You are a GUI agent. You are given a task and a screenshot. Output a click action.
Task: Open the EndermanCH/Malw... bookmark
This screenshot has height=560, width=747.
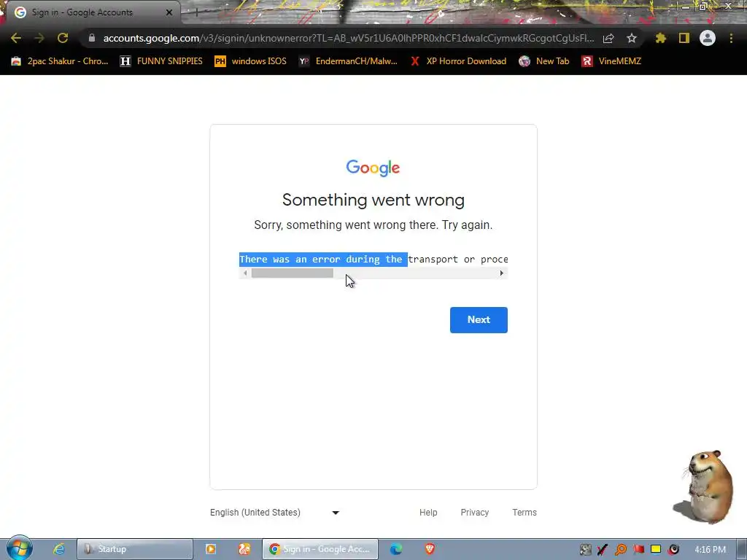coord(348,61)
